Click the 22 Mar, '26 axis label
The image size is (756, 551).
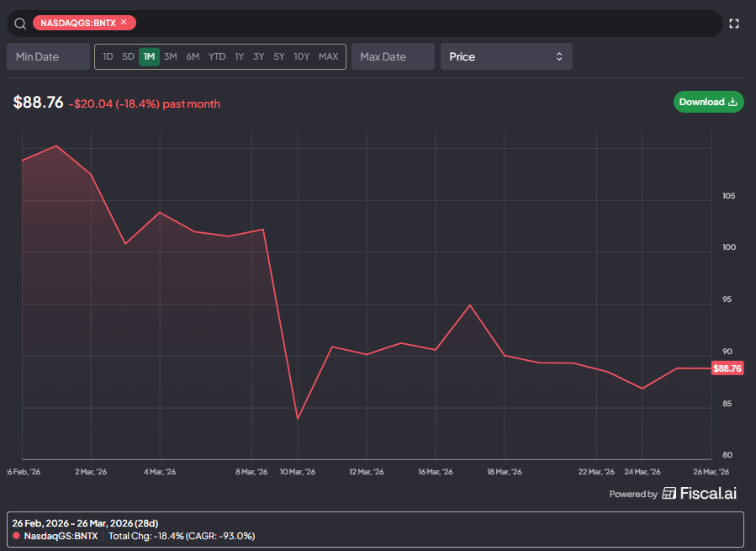pos(596,471)
